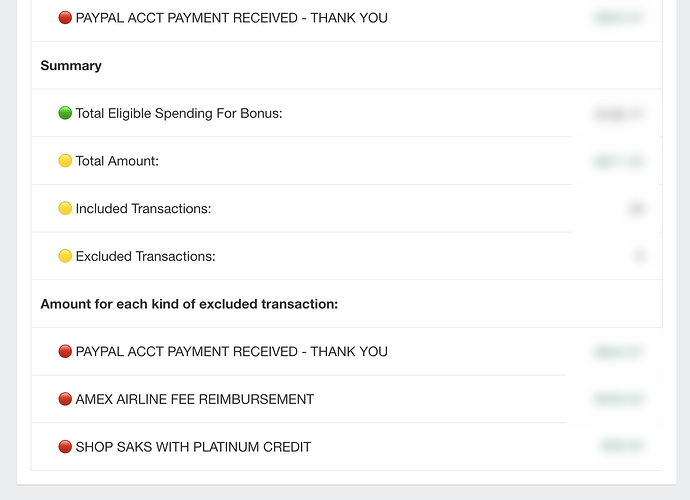Click the yellow circle next to Excluded Transactions
The width and height of the screenshot is (690, 500).
(65, 256)
